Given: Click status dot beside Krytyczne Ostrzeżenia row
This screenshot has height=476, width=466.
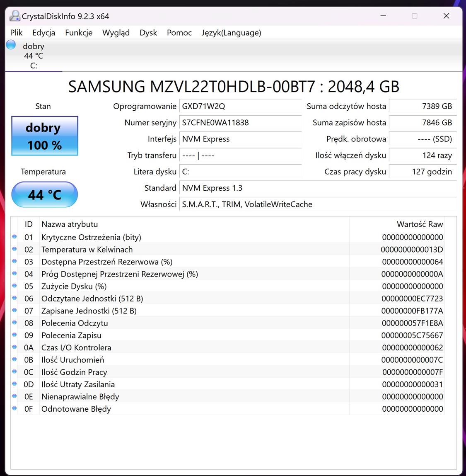Looking at the screenshot, I should pyautogui.click(x=15, y=237).
